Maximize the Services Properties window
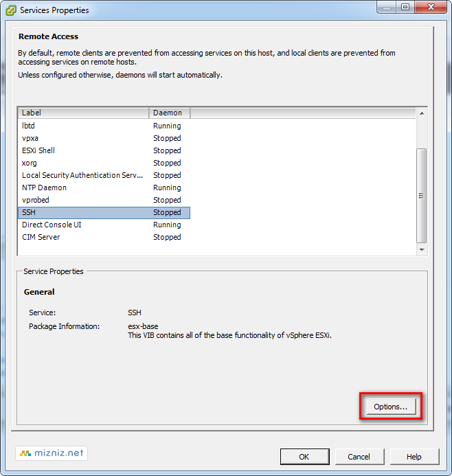The image size is (452, 476). [x=405, y=7]
